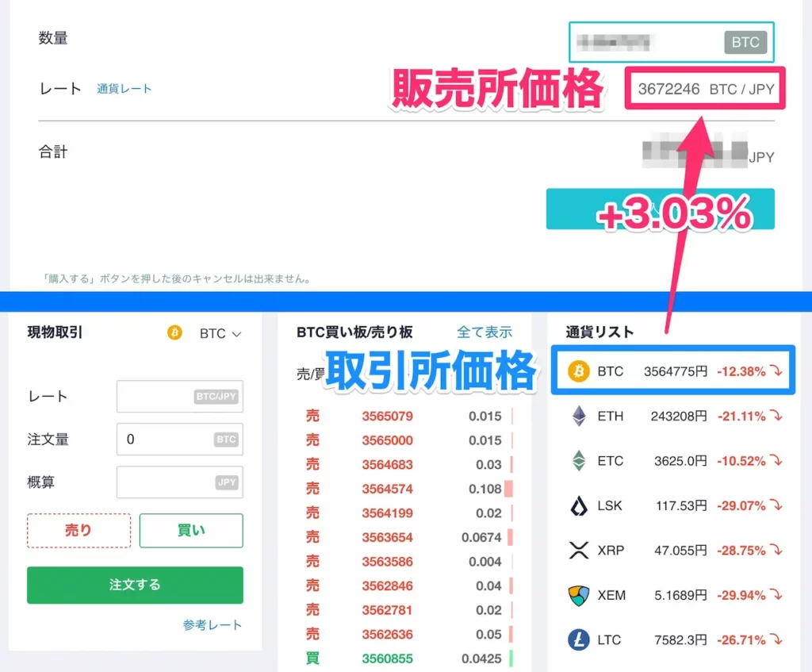Open the 参考レート link
Image resolution: width=812 pixels, height=672 pixels.
tap(210, 625)
